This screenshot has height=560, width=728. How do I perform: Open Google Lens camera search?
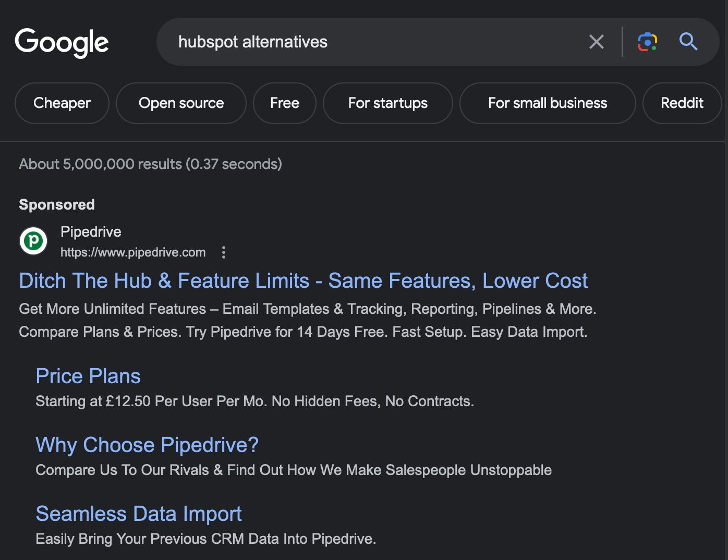point(647,42)
